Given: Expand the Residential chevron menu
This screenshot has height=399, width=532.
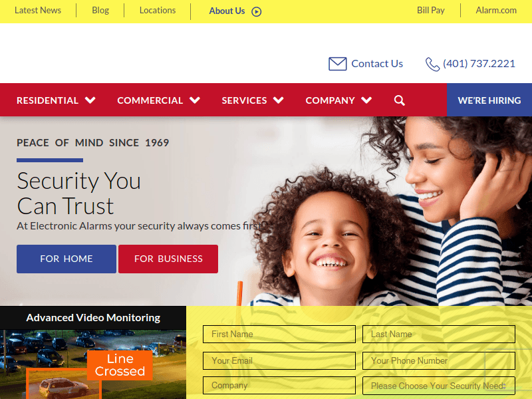Looking at the screenshot, I should (90, 100).
